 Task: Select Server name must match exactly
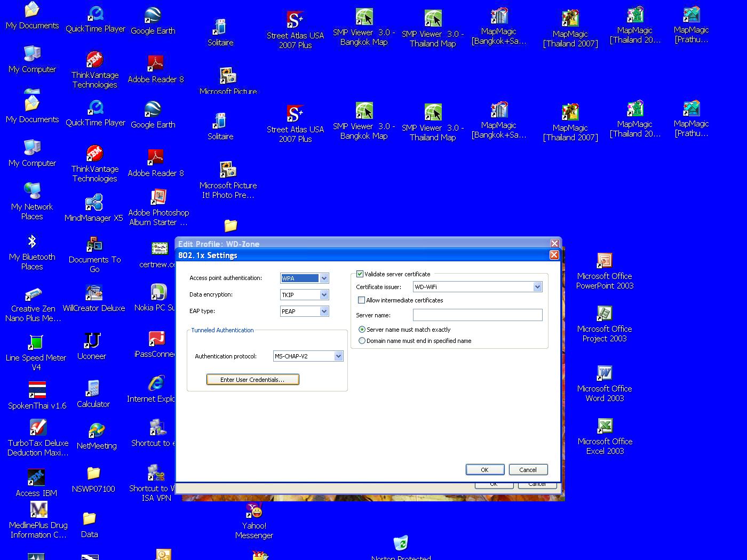[362, 330]
